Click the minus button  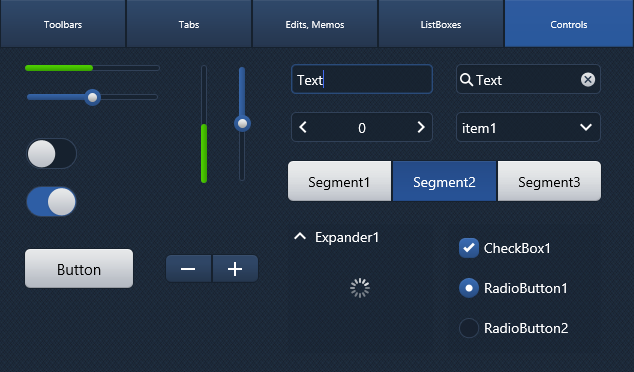click(x=188, y=268)
